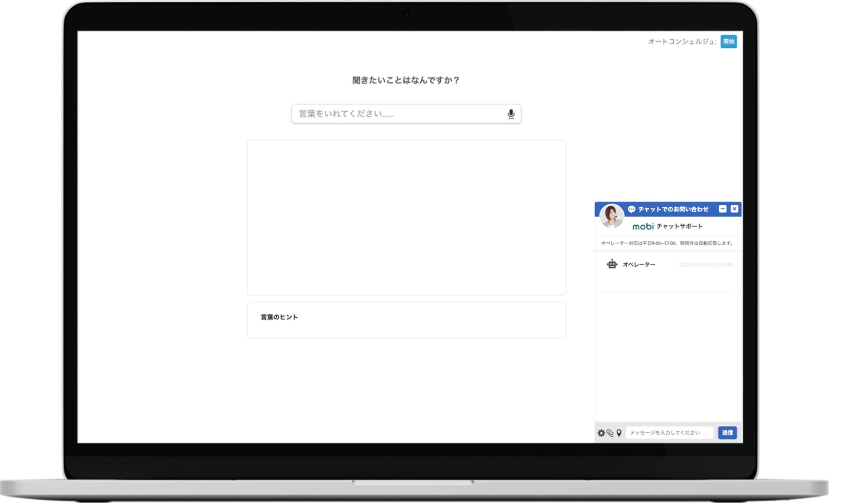Open chat settings gear icon
This screenshot has height=504, width=851.
point(601,433)
